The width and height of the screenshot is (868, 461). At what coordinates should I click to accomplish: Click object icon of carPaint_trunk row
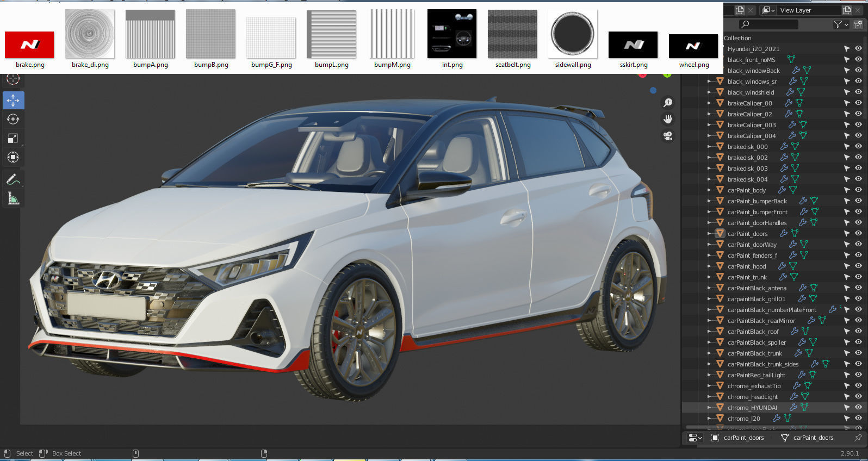pos(720,277)
